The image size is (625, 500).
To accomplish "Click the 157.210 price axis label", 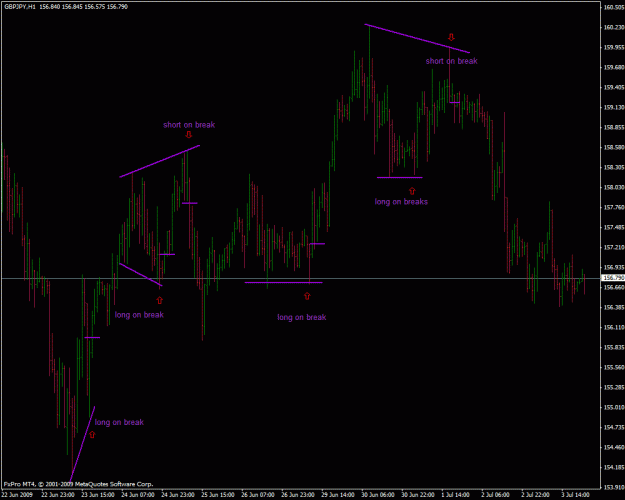I will coord(614,247).
